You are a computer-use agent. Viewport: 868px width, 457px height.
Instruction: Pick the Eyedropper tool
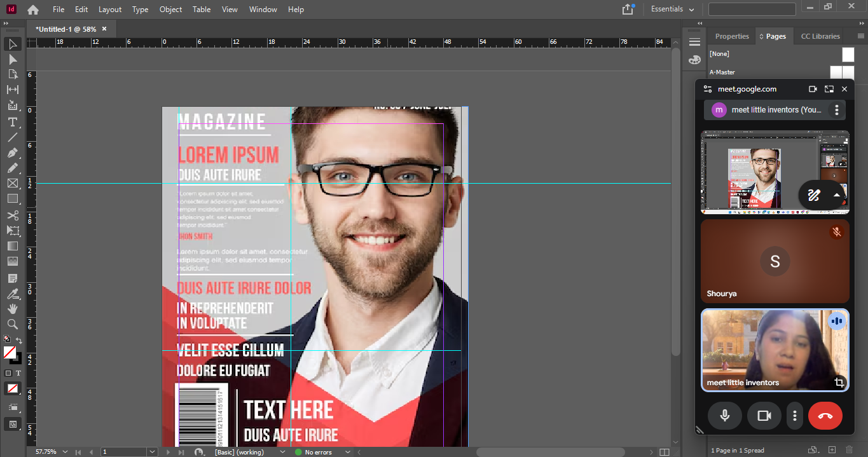13,294
